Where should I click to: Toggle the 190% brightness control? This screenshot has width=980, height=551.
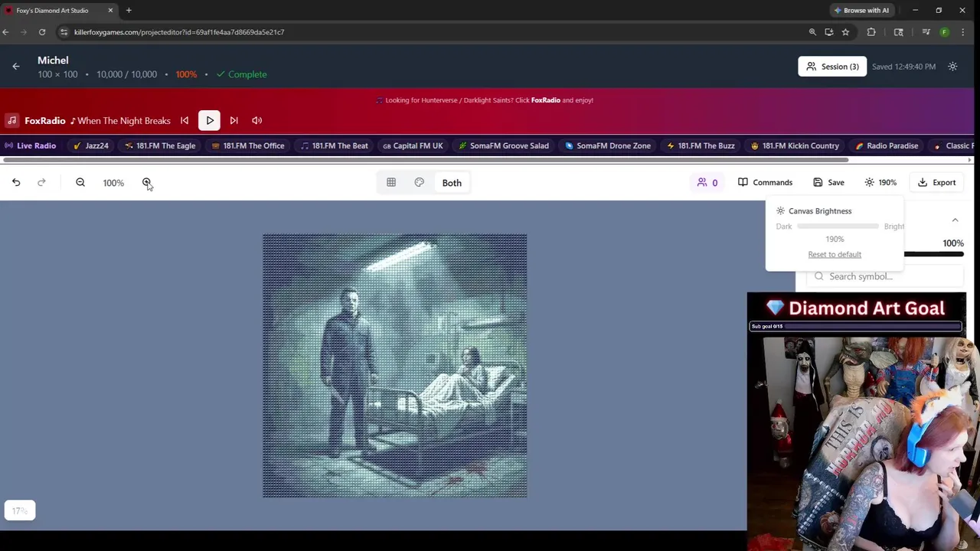pos(880,182)
